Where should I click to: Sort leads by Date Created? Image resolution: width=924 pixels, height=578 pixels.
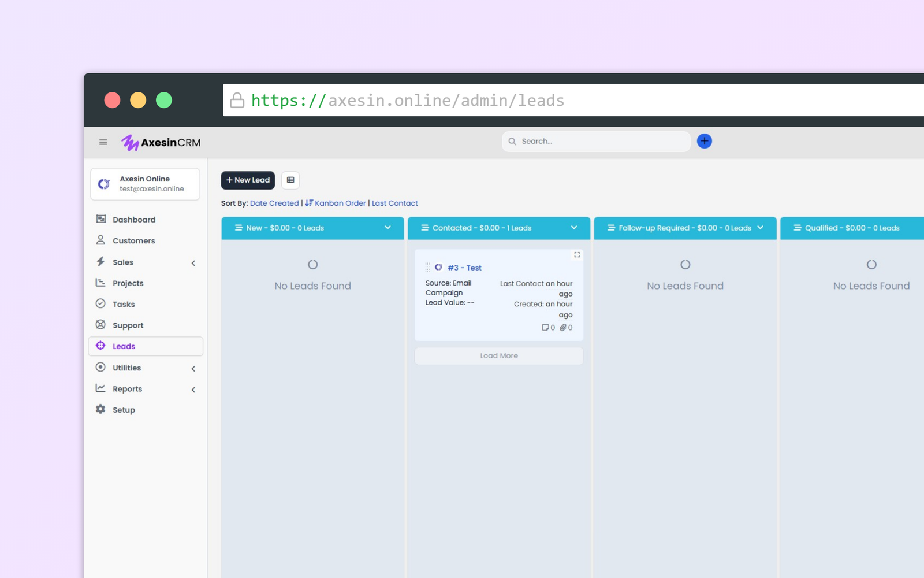pyautogui.click(x=274, y=203)
